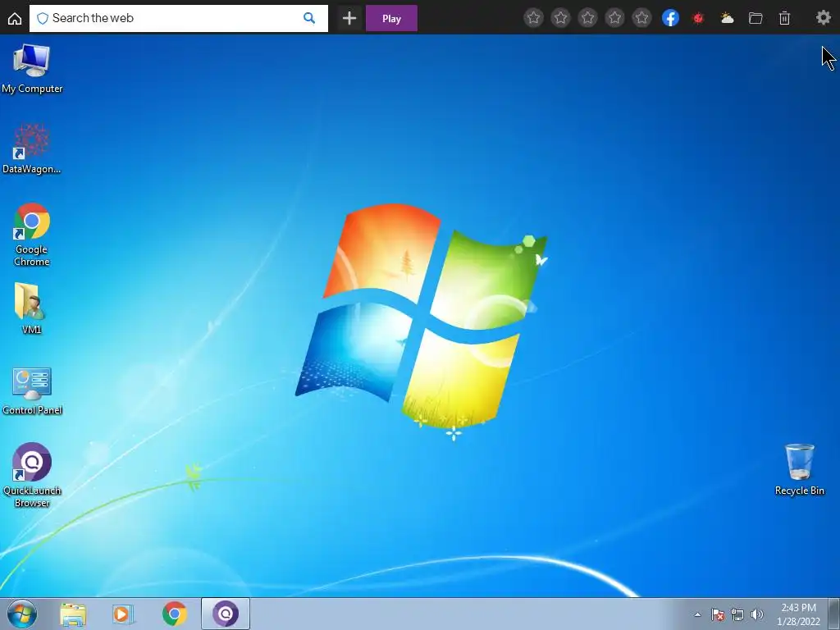The image size is (840, 630).
Task: Select the star beside the Facebook icon
Action: [x=641, y=18]
